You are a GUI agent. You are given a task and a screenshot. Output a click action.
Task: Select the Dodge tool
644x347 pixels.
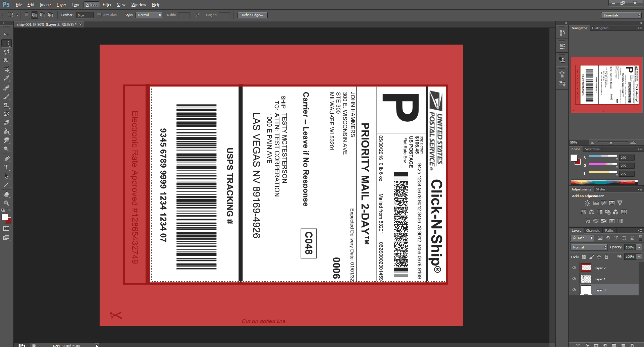pos(6,149)
